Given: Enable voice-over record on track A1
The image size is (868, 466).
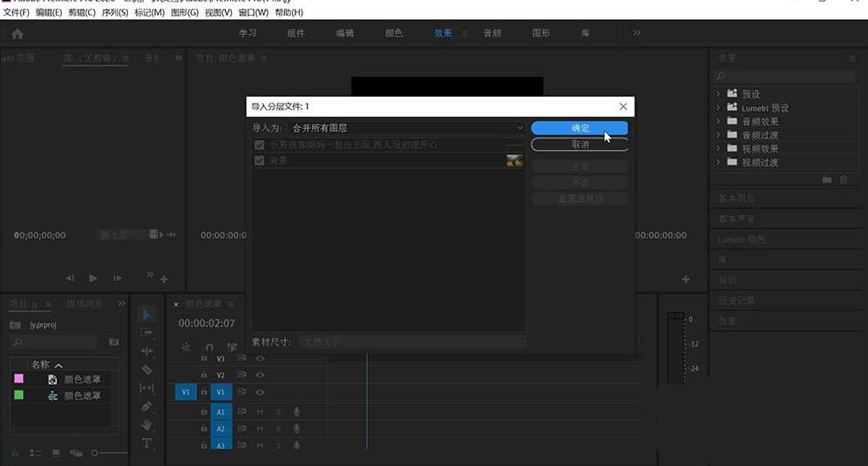Looking at the screenshot, I should pos(296,412).
